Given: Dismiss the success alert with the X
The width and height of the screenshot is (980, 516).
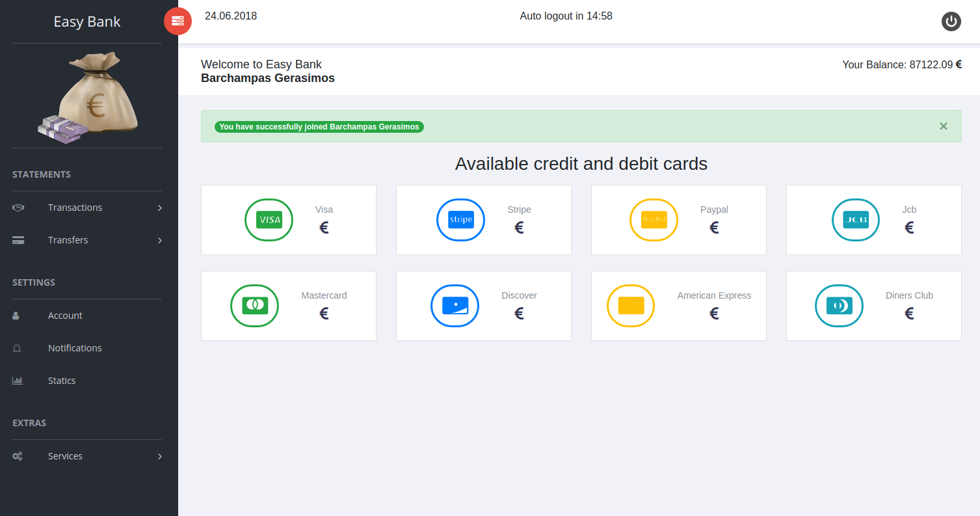Looking at the screenshot, I should click(944, 126).
